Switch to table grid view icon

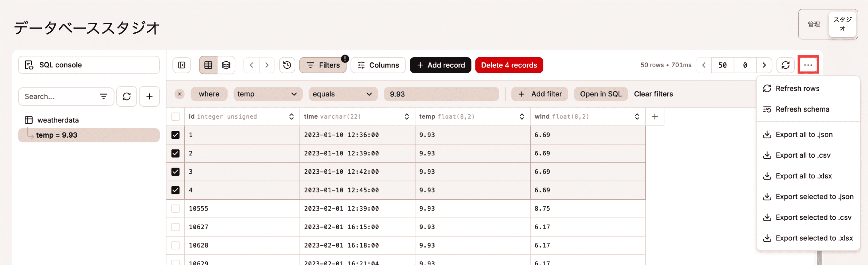[x=208, y=65]
